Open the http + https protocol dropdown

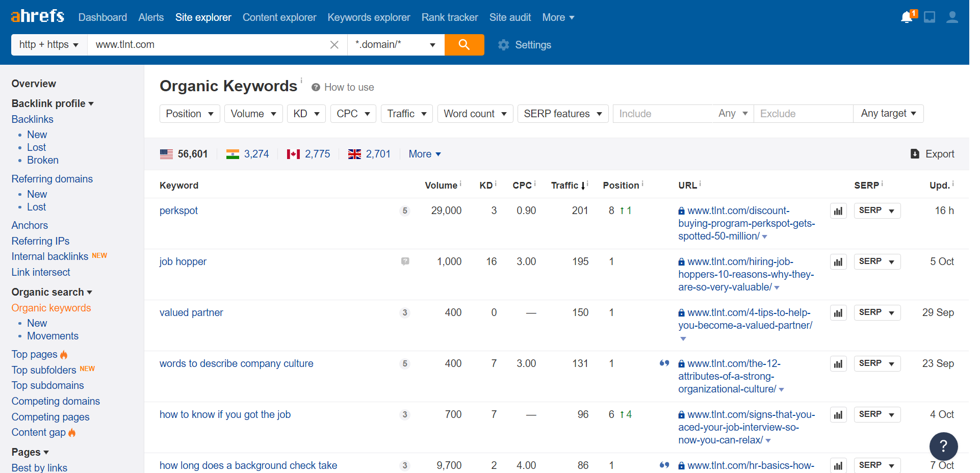click(x=49, y=45)
